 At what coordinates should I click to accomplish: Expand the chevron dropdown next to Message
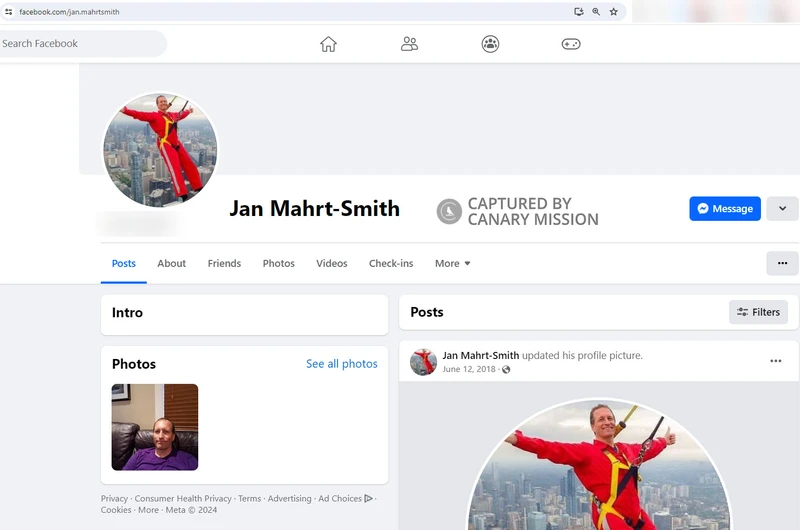(782, 209)
